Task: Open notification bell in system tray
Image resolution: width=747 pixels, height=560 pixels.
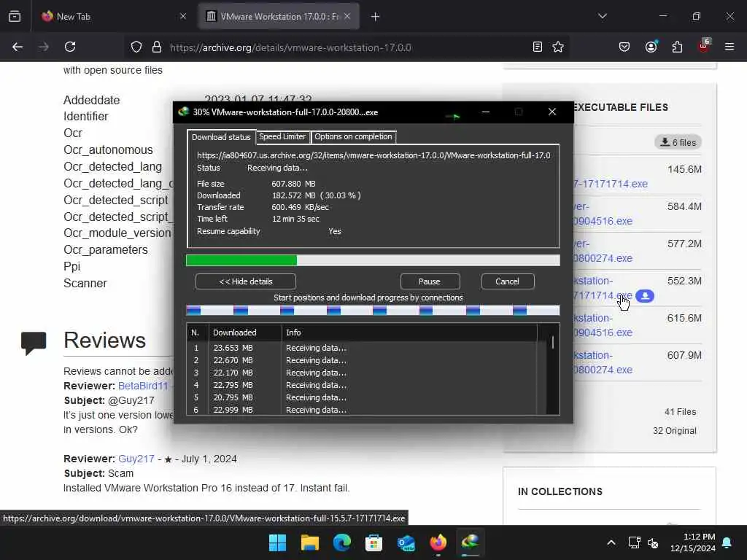Action: point(727,542)
